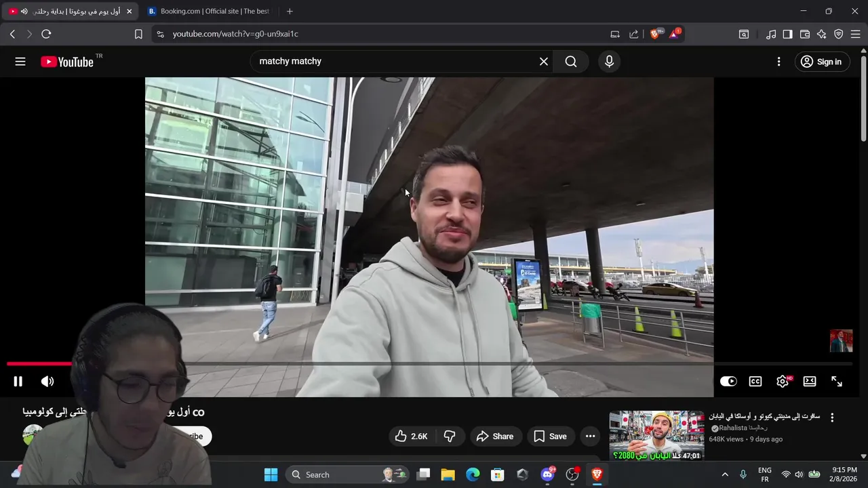This screenshot has width=868, height=488.
Task: Open the player settings gear
Action: point(783,382)
